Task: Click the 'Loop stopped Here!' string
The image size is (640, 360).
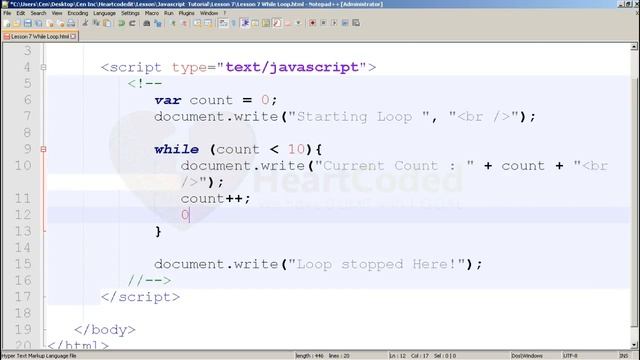Action: (x=376, y=264)
